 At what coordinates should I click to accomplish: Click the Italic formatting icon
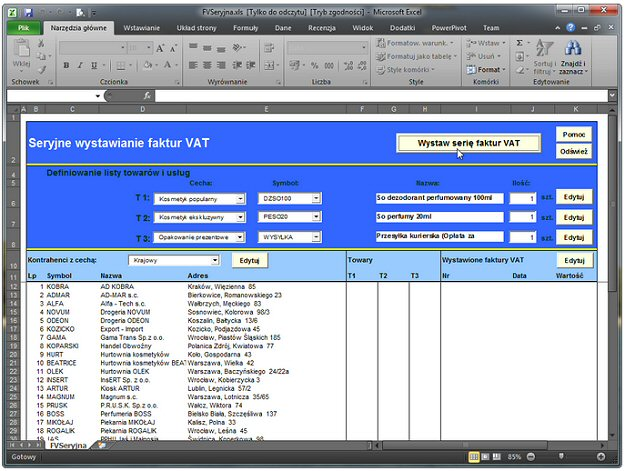coord(79,66)
